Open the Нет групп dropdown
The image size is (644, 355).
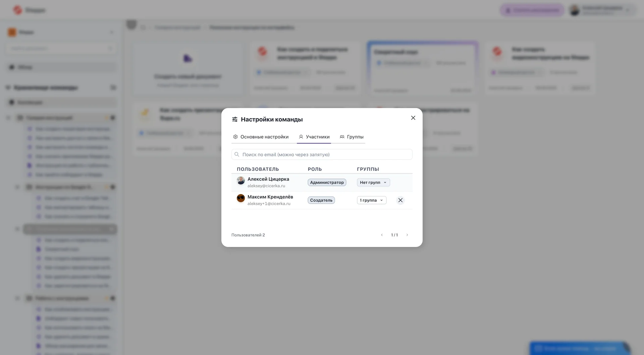[x=373, y=183]
